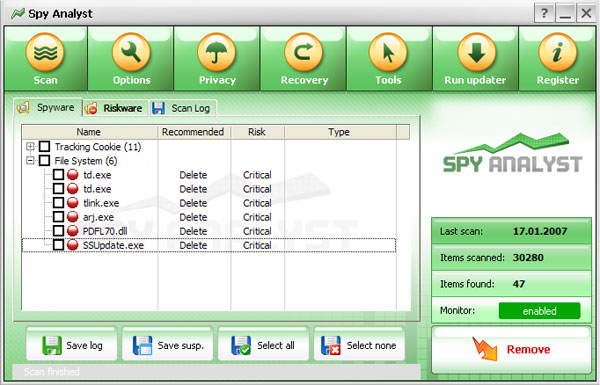Click red threat icon beside PDFL70.dll

tap(73, 231)
